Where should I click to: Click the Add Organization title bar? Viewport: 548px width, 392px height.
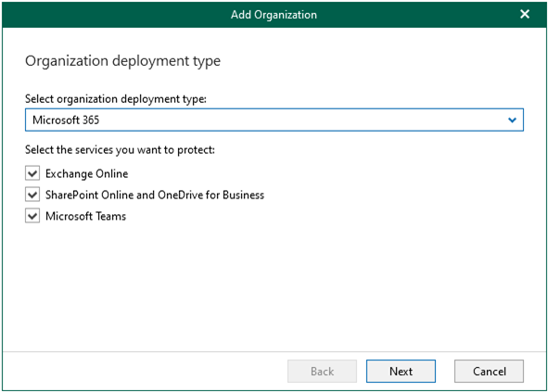tap(274, 15)
